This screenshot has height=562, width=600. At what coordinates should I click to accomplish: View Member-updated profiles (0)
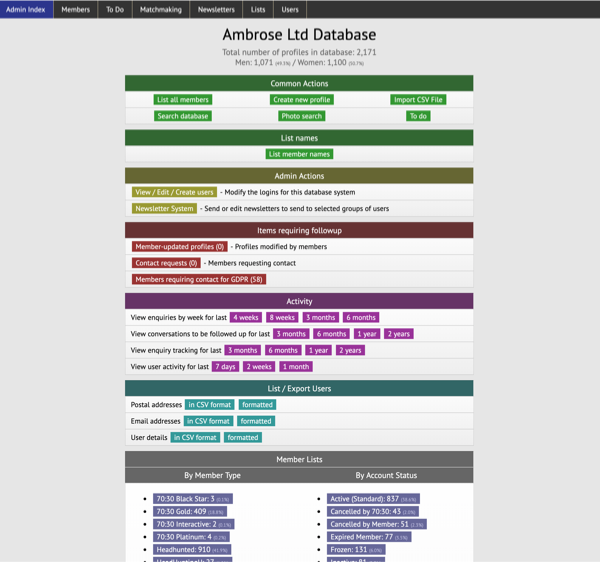(179, 247)
